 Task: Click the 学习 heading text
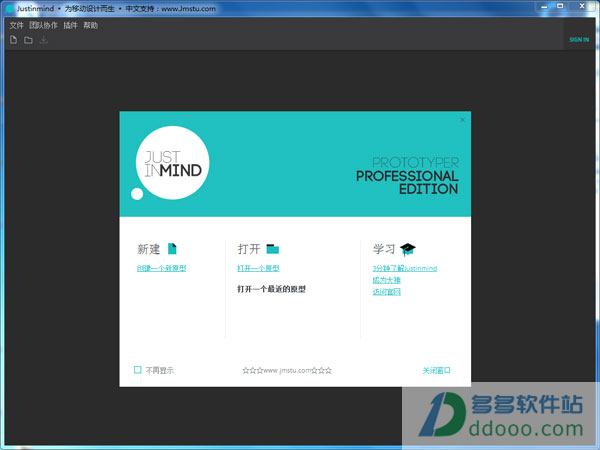coord(384,249)
